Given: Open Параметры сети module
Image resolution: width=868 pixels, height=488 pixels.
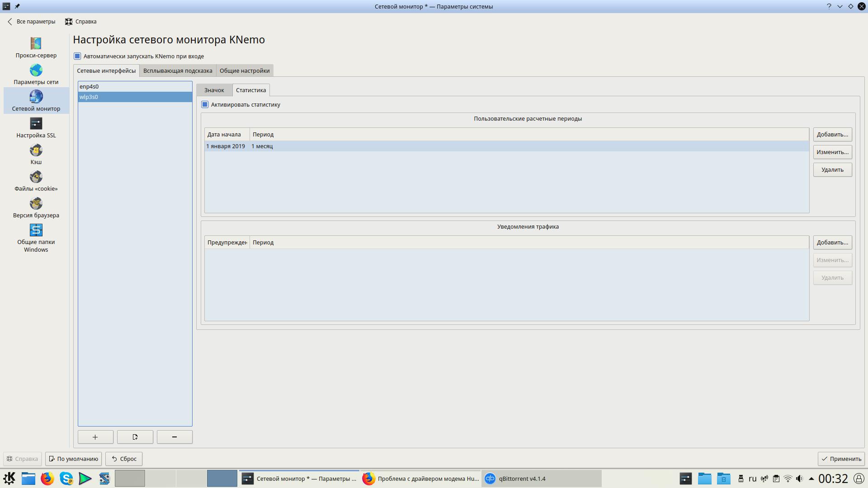Looking at the screenshot, I should (x=36, y=74).
